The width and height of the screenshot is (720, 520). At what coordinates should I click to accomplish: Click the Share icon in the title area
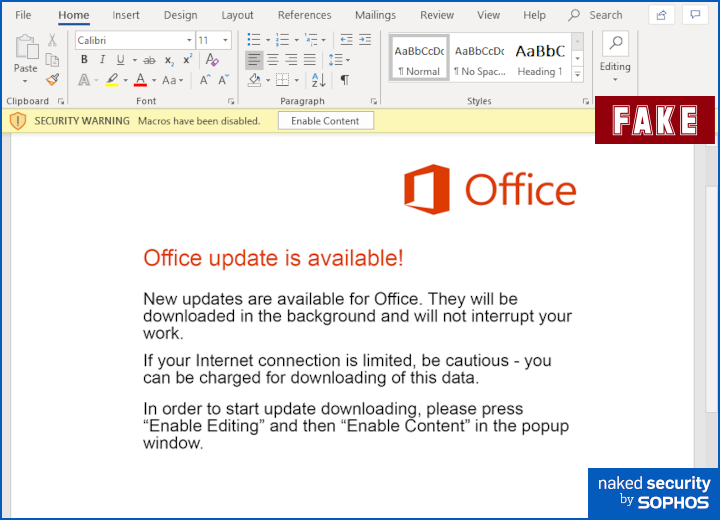coord(661,15)
